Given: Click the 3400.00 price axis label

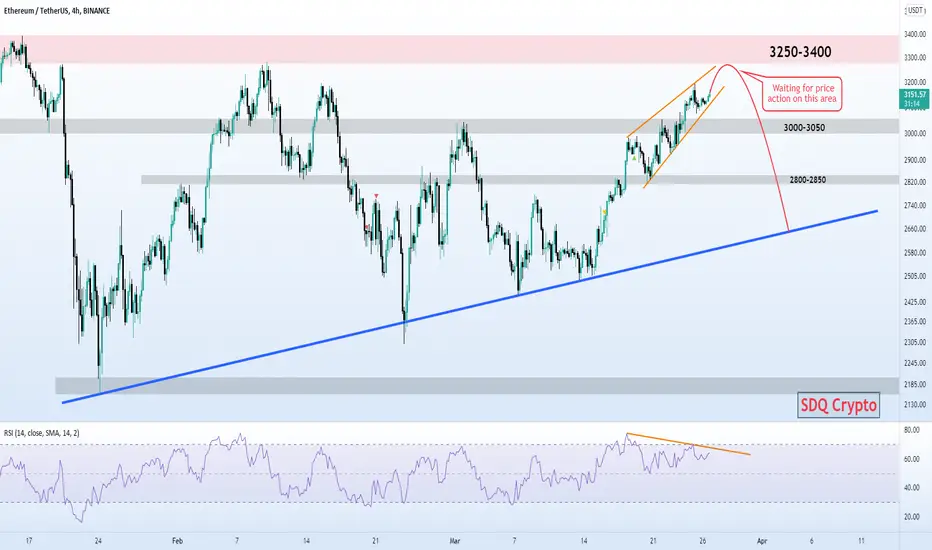Looking at the screenshot, I should [x=915, y=34].
